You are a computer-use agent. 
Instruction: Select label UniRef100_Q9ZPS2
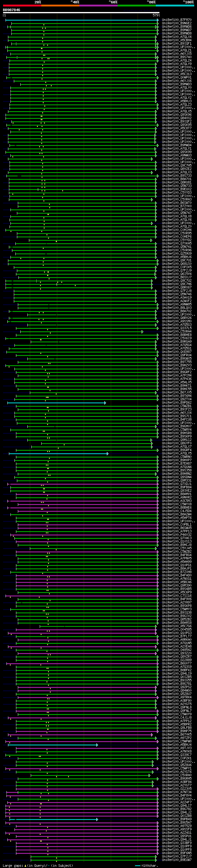pyautogui.click(x=177, y=687)
